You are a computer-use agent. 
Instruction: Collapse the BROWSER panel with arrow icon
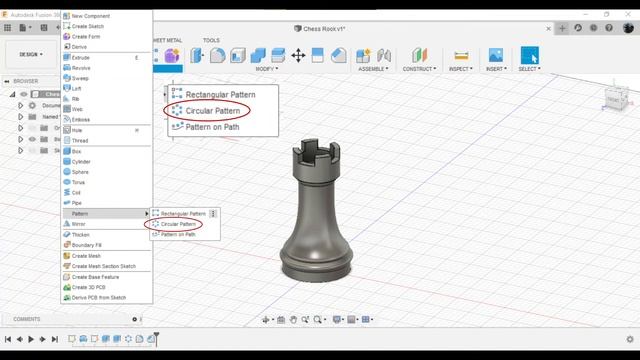pyautogui.click(x=7, y=81)
